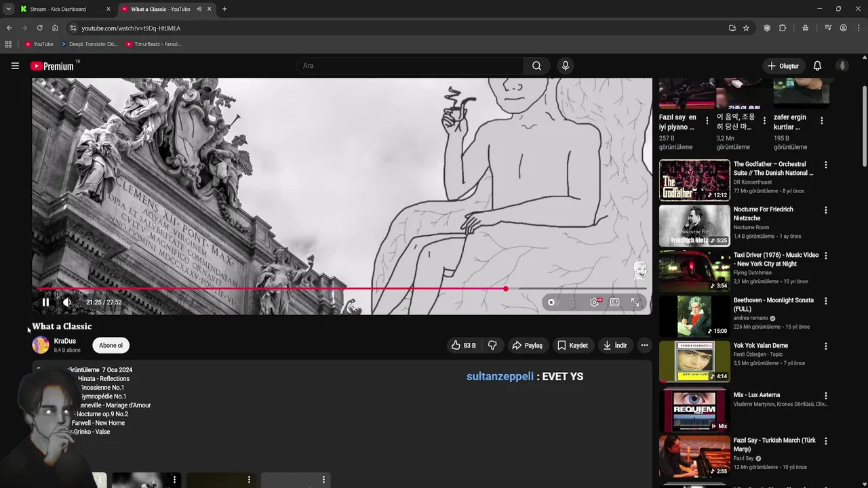Open options for Yok Yok Yalan Deme
Image resolution: width=868 pixels, height=488 pixels.
[x=825, y=346]
